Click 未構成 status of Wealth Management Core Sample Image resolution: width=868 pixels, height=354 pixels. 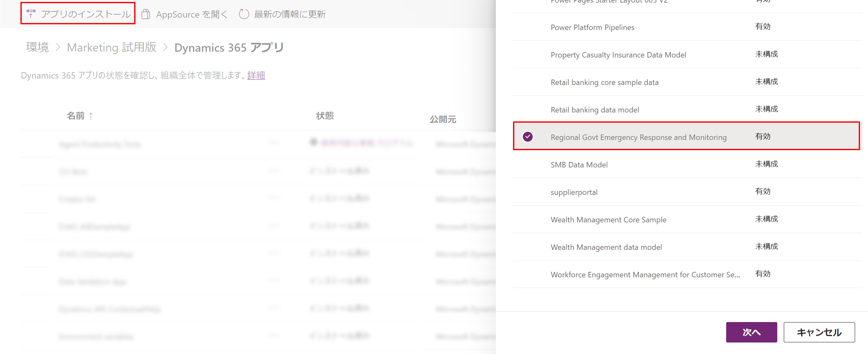766,219
